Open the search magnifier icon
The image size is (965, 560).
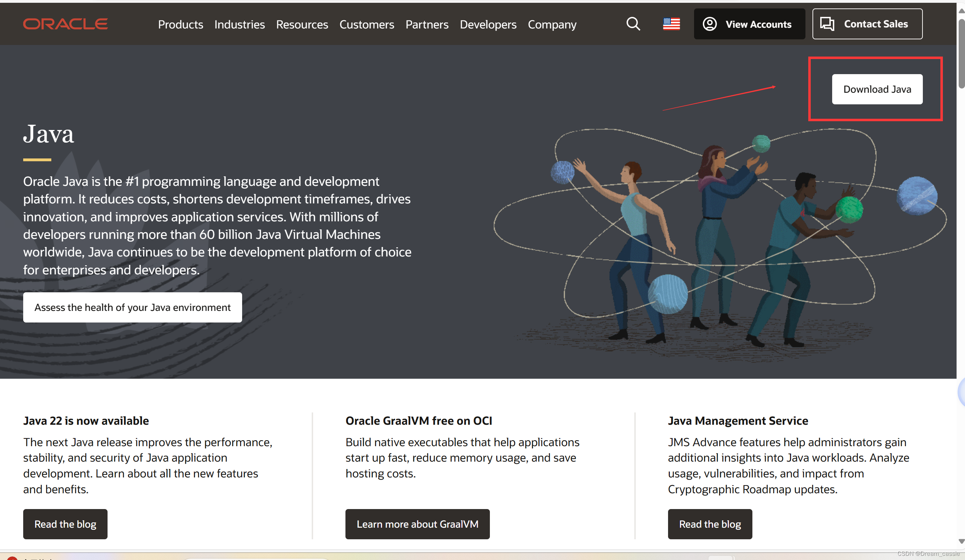click(633, 24)
